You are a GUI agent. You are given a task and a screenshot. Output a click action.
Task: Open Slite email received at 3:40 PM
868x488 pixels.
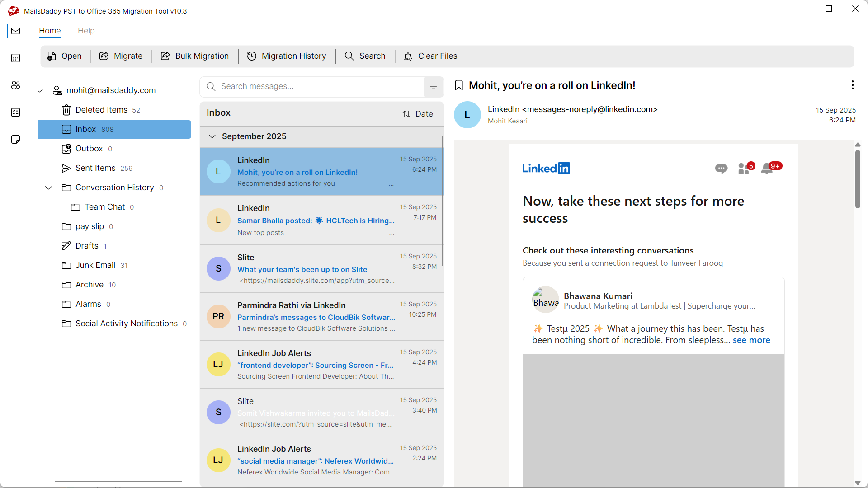[x=321, y=413]
